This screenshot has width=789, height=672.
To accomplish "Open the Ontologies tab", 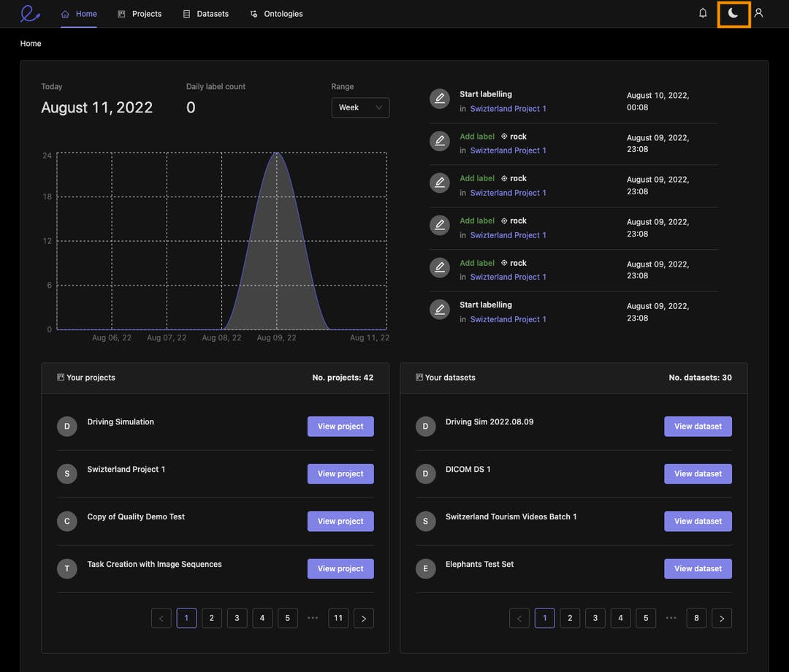I will coord(276,14).
